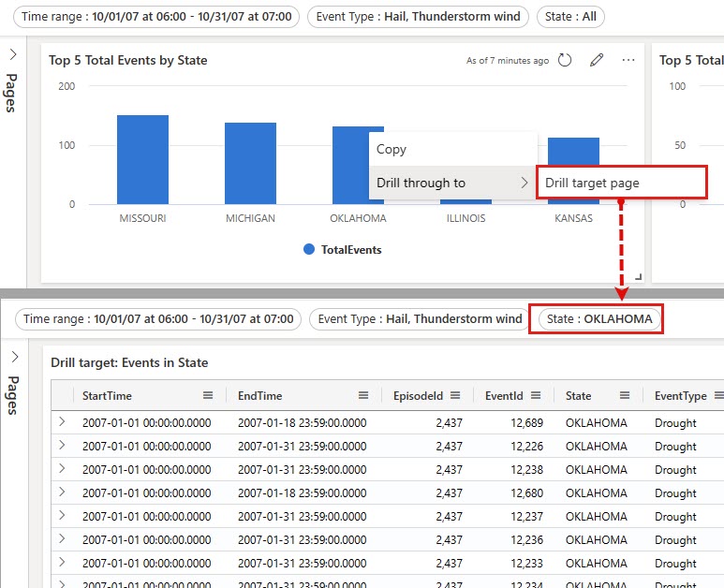Edit the Top 5 Total Events by State tile

[x=597, y=60]
